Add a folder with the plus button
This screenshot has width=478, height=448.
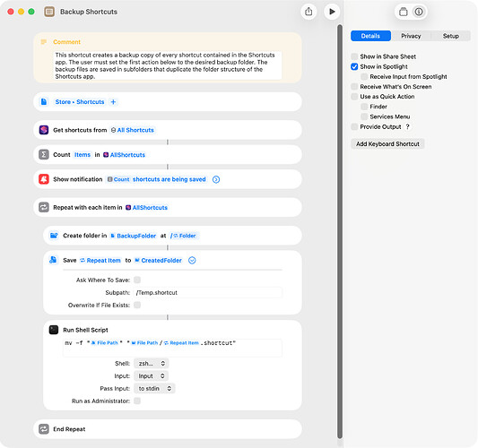coord(113,102)
